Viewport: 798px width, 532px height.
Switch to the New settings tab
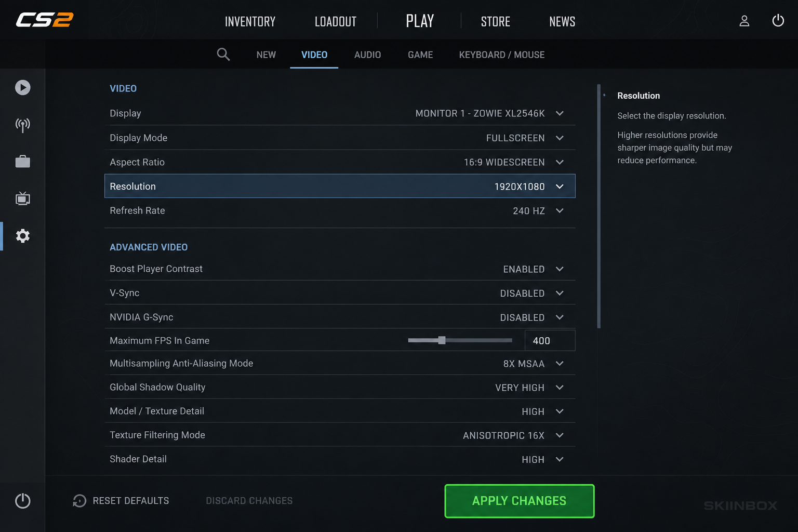click(266, 55)
